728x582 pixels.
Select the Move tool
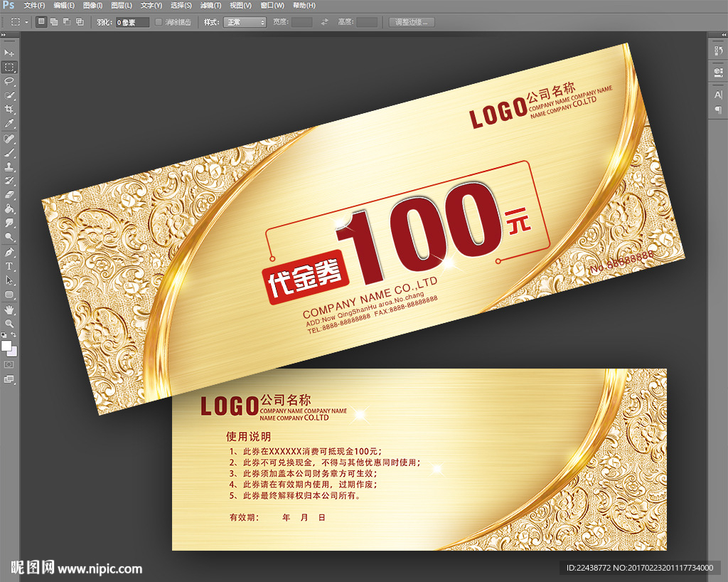click(x=9, y=53)
